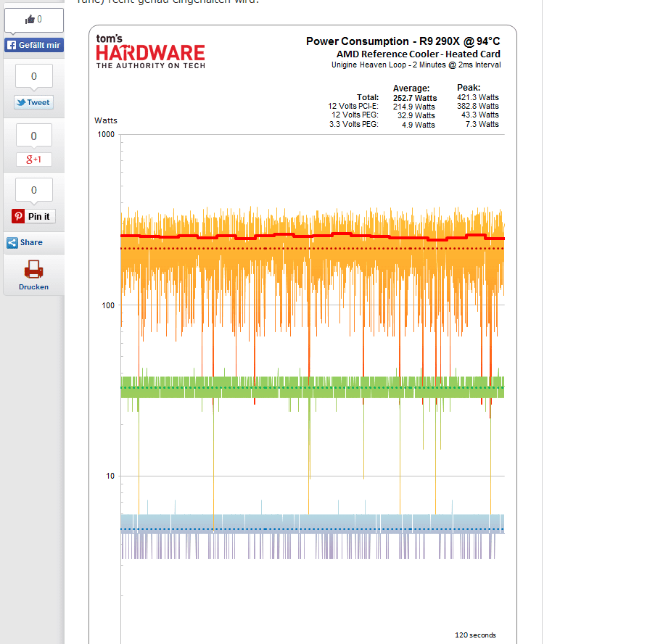Click the blue Share icon

(x=12, y=243)
